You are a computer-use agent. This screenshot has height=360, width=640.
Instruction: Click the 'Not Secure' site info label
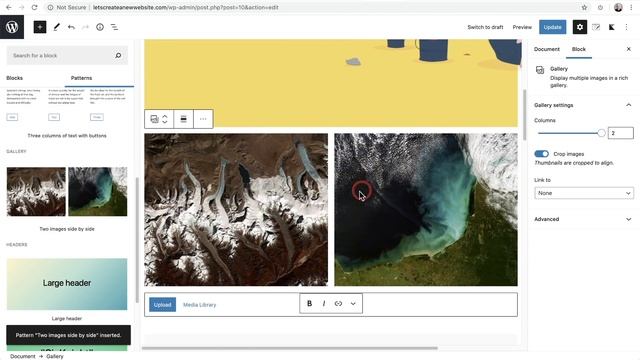[67, 7]
